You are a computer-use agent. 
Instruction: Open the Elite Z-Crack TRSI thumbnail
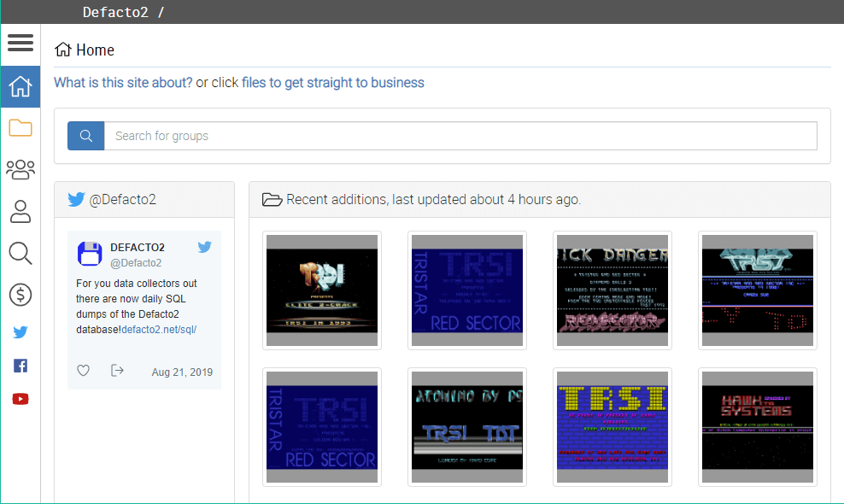pyautogui.click(x=322, y=290)
